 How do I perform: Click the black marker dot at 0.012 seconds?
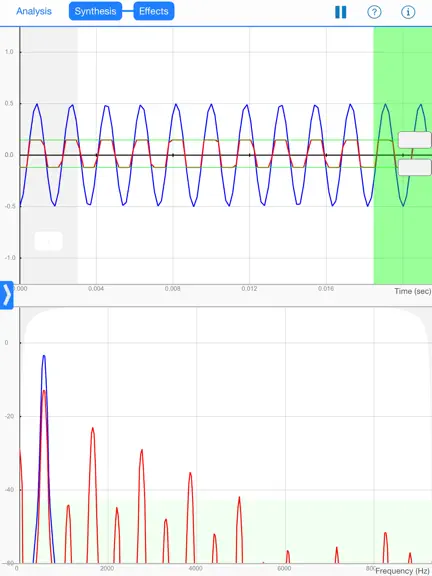click(x=249, y=155)
